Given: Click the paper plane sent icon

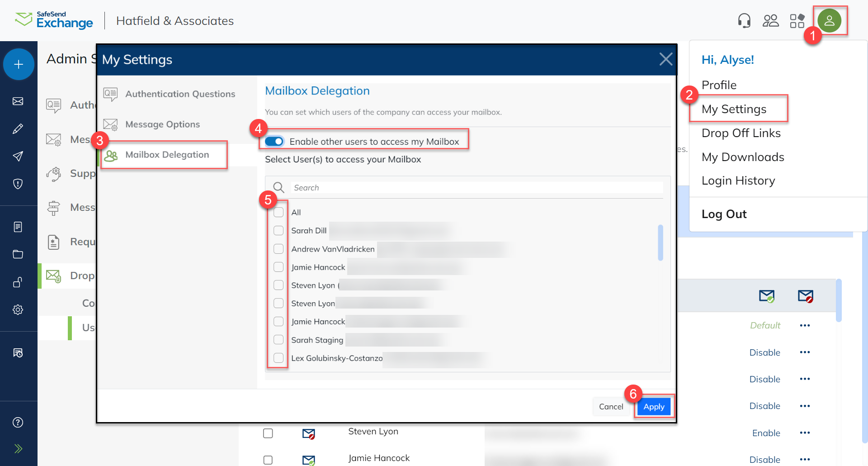Looking at the screenshot, I should [x=18, y=156].
